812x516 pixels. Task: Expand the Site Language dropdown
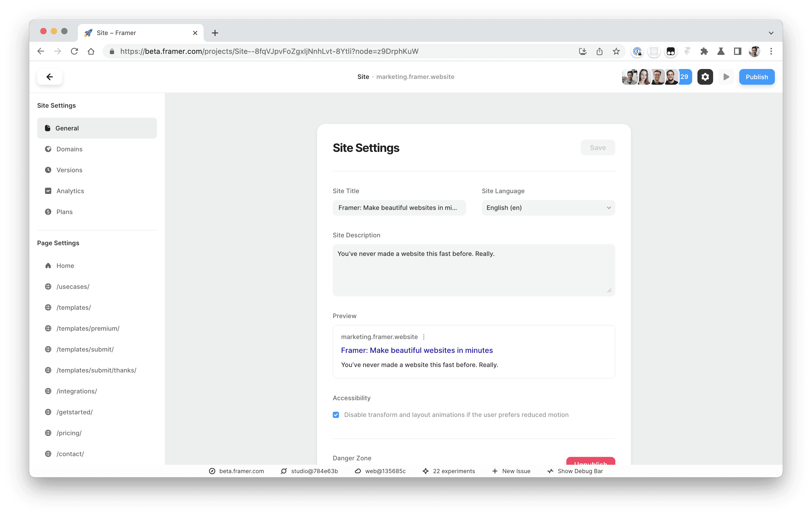548,208
